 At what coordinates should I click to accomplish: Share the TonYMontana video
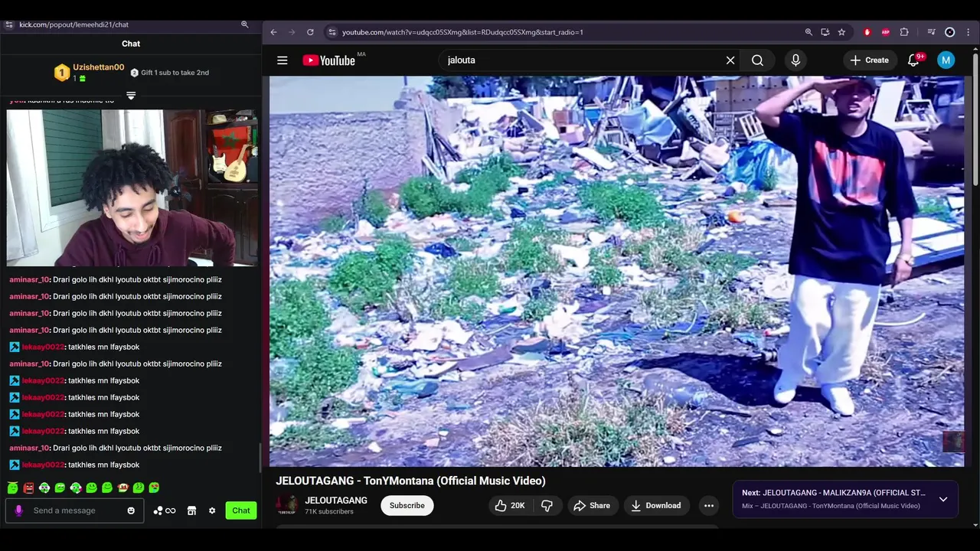pyautogui.click(x=592, y=505)
